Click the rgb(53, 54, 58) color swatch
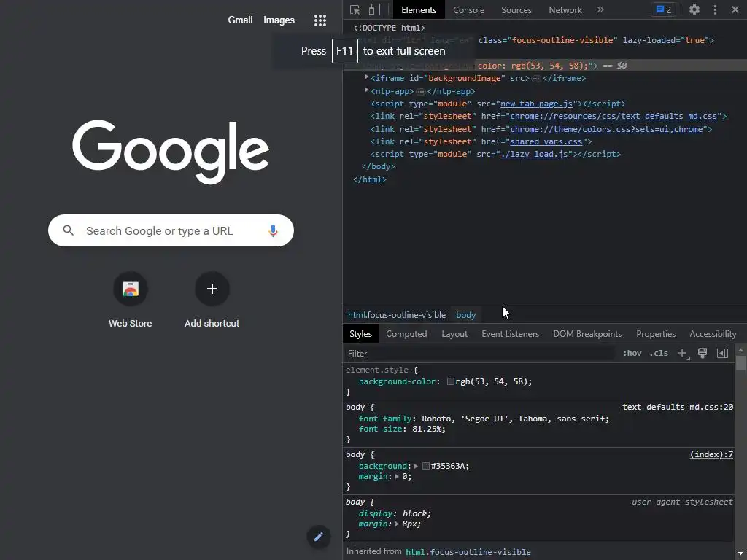This screenshot has height=560, width=747. click(x=450, y=381)
